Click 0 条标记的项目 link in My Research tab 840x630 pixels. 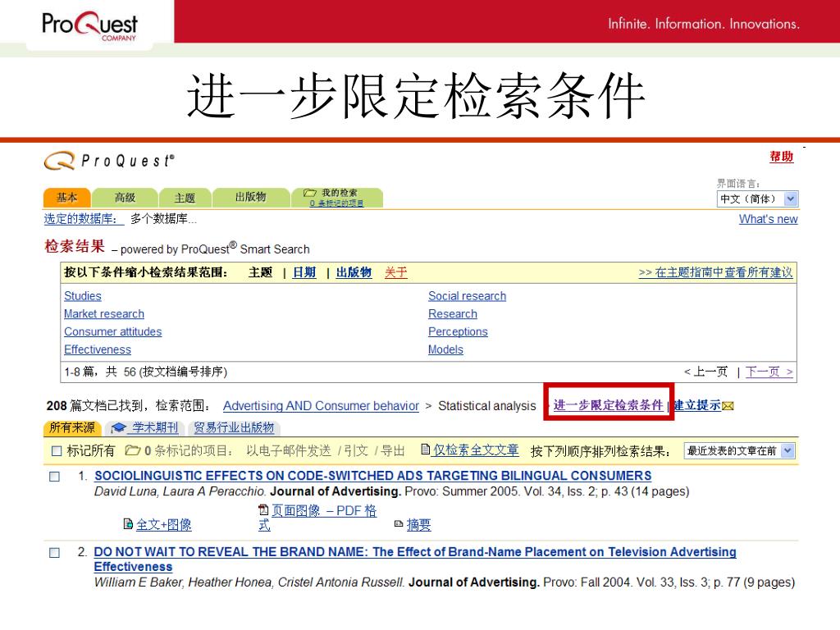point(336,203)
